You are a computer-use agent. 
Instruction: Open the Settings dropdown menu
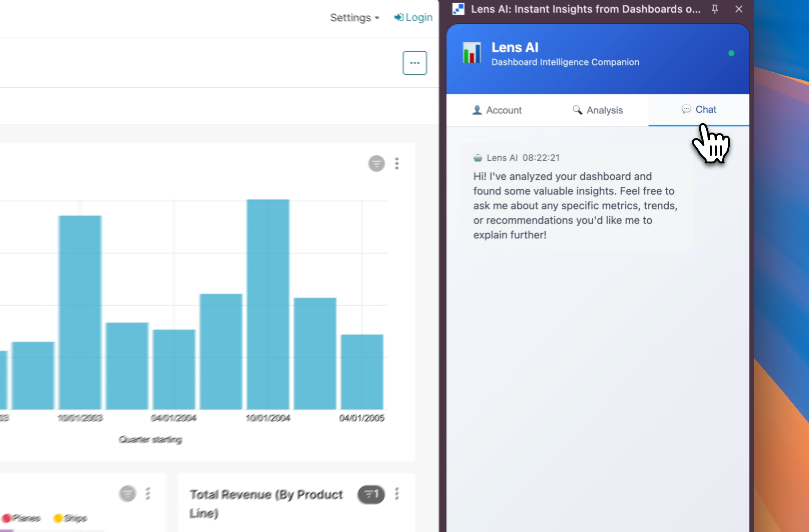(x=354, y=18)
